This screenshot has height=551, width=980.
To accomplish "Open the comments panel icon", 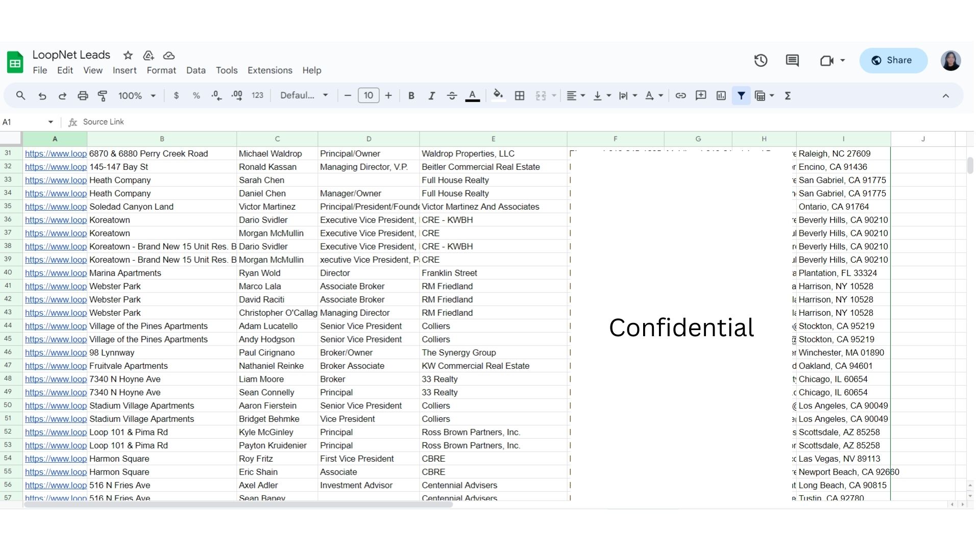I will (792, 61).
